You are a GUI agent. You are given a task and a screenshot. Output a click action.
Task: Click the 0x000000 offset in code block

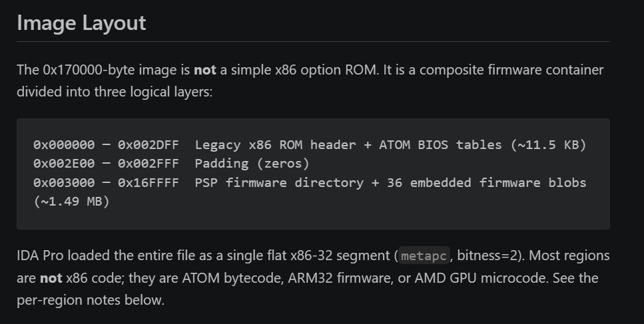click(x=64, y=145)
